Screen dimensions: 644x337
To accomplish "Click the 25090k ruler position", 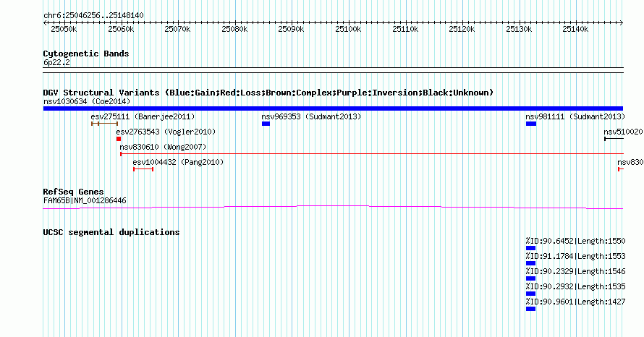I will click(x=291, y=29).
